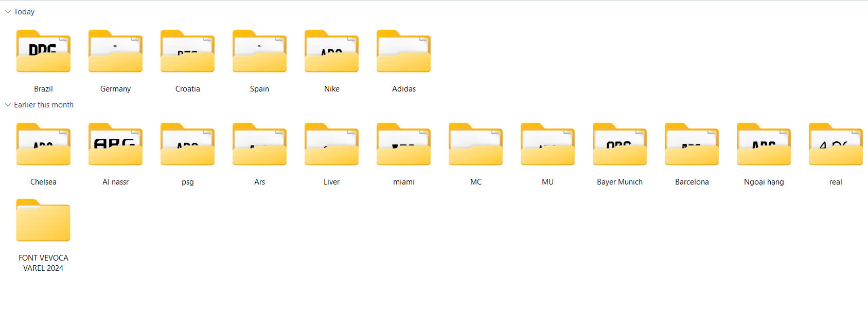
Task: Select the Barcelona folder icon
Action: (x=692, y=144)
